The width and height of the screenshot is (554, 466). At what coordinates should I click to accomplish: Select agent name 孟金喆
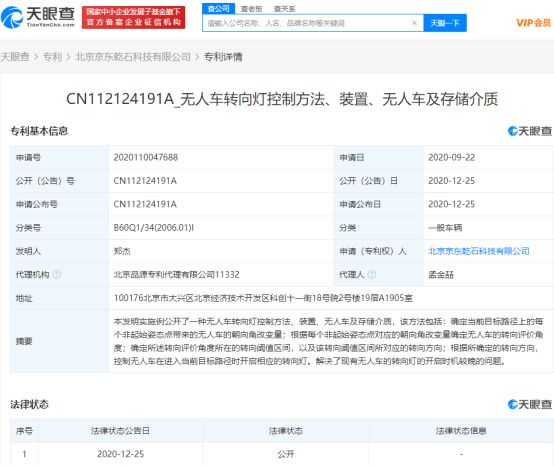441,275
